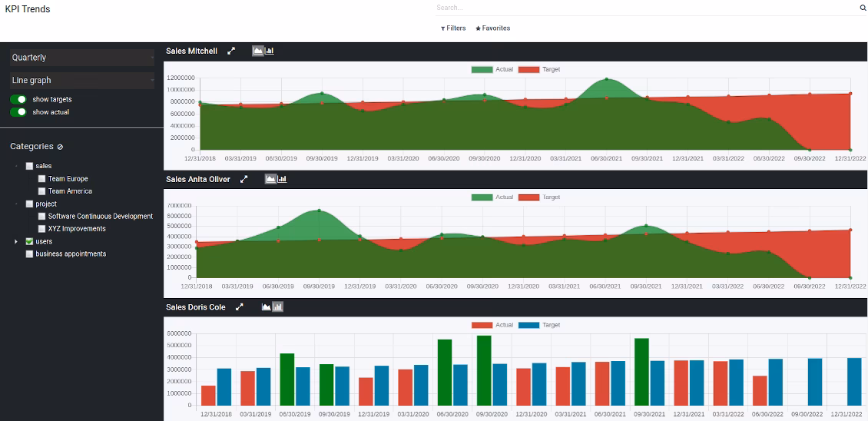Check the business appointments checkbox
The image size is (868, 421).
tap(29, 254)
